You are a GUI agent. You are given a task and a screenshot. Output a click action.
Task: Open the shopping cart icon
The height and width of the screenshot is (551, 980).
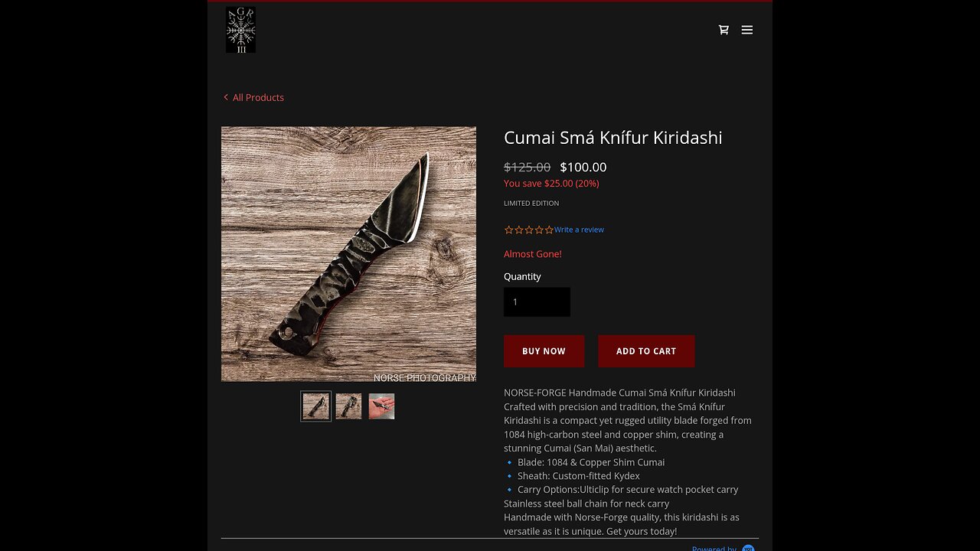coord(724,30)
